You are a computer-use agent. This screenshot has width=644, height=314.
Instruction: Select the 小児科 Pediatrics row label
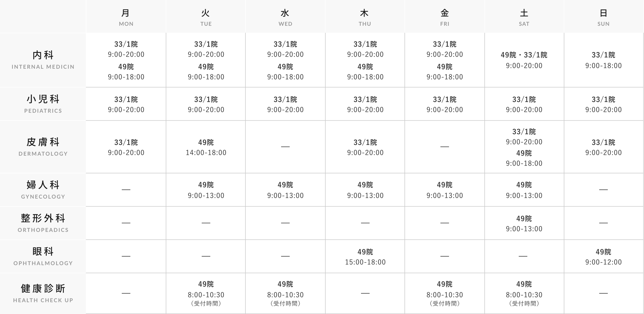pos(43,104)
